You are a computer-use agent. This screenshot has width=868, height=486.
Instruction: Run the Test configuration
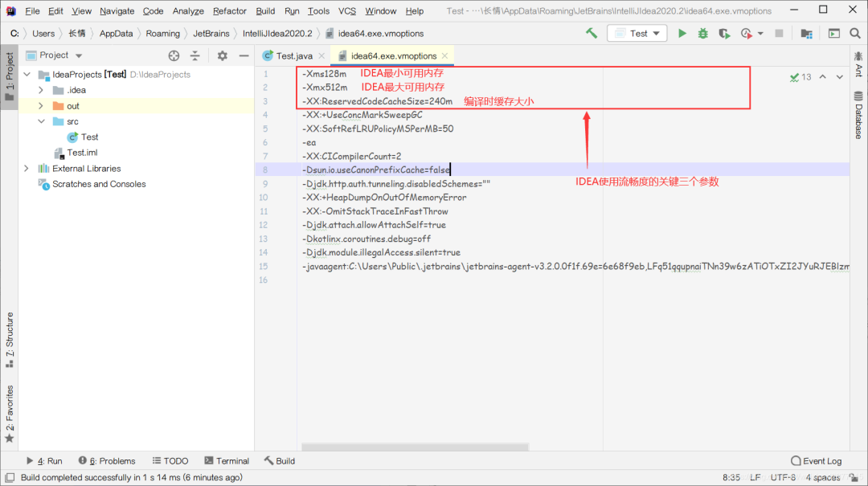[x=682, y=33]
